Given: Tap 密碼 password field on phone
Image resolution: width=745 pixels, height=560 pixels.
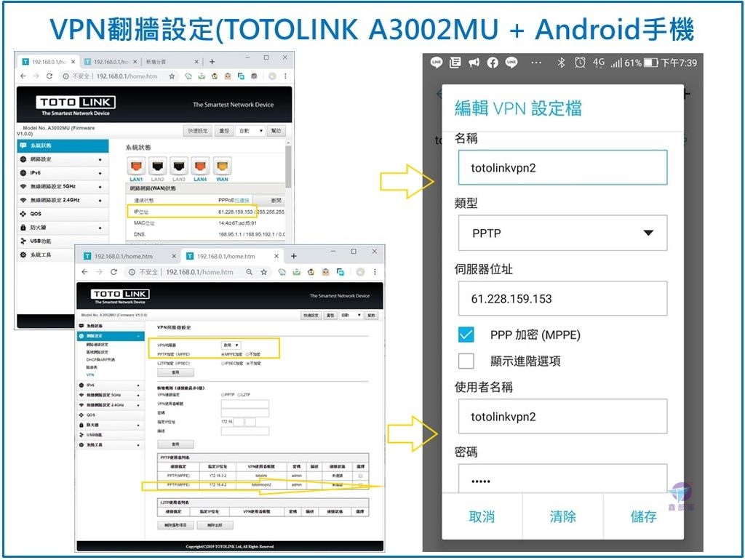Looking at the screenshot, I should (562, 479).
